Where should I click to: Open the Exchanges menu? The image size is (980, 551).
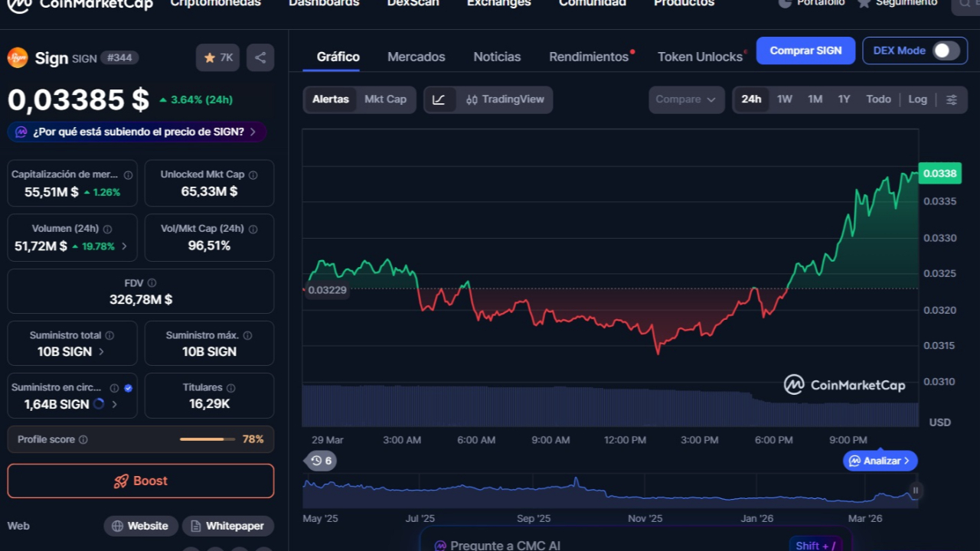[x=499, y=3]
